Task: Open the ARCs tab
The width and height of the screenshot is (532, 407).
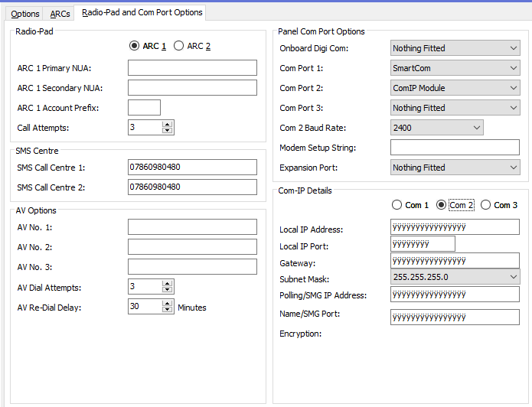Action: [x=60, y=14]
